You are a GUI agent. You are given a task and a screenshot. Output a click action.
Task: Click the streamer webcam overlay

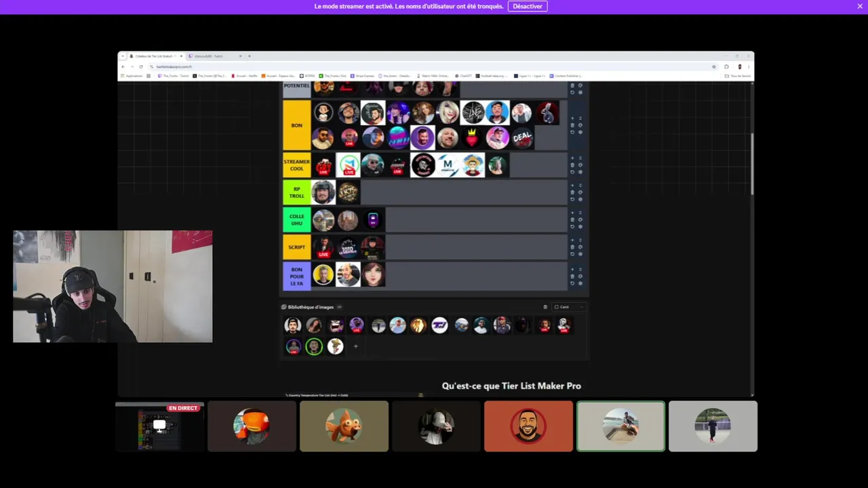113,286
